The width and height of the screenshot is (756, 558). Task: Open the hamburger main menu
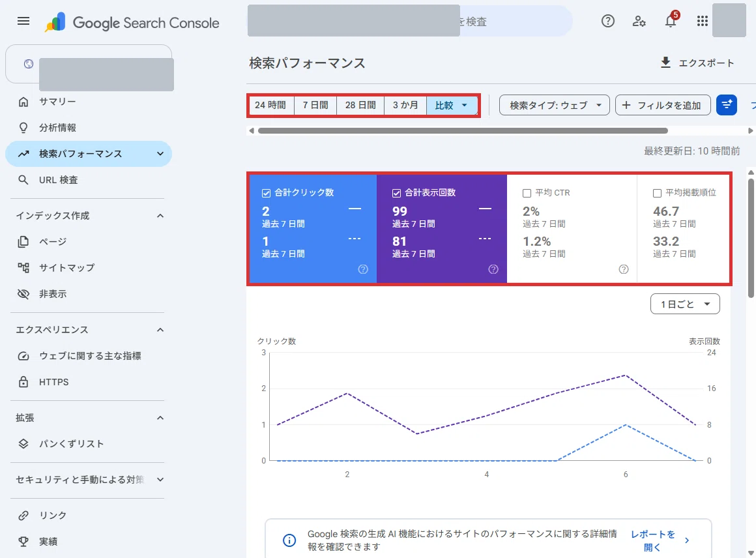click(x=23, y=22)
